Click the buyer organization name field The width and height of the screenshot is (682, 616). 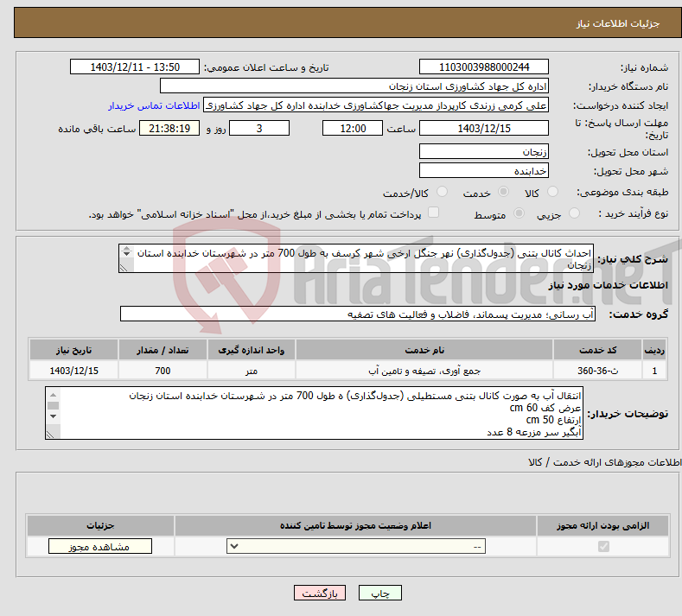tap(354, 86)
